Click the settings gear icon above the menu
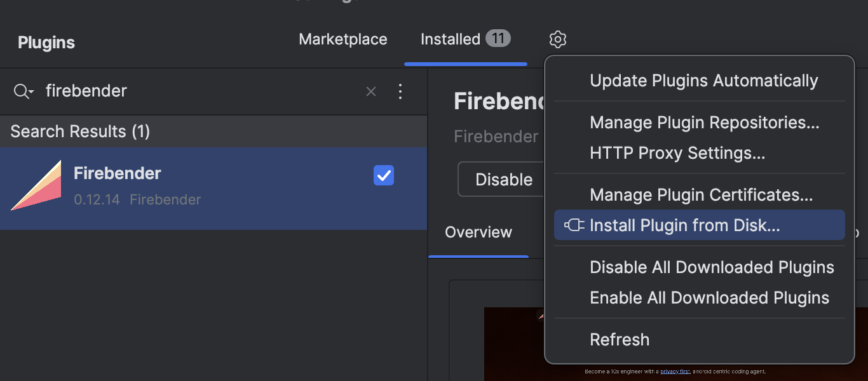This screenshot has height=381, width=868. 557,39
